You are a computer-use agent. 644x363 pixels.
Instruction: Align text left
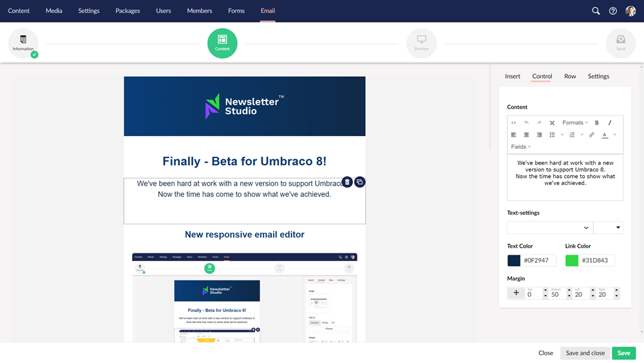click(513, 135)
